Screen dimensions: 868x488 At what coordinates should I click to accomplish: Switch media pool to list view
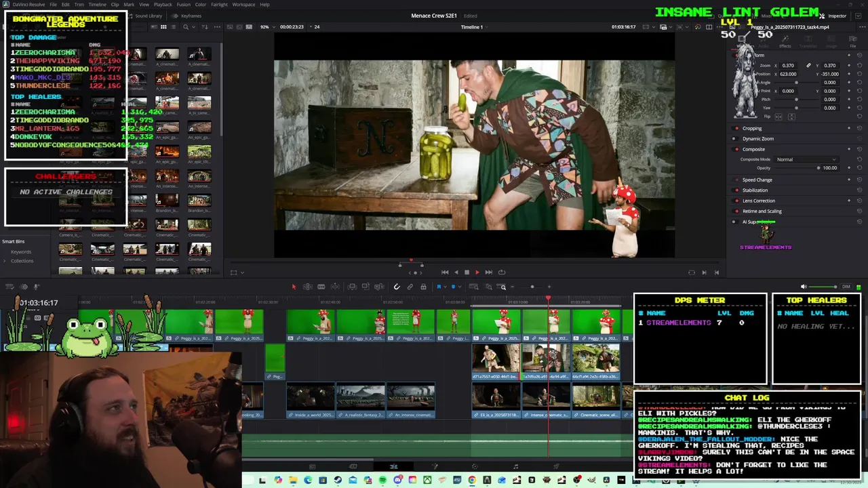[173, 27]
